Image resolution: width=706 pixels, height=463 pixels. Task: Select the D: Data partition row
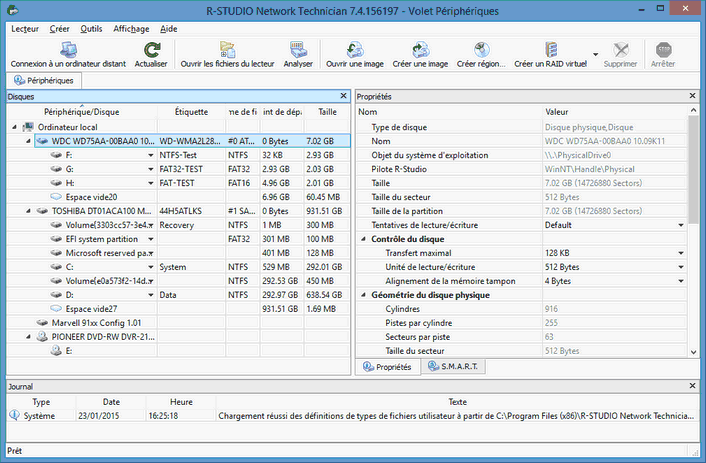point(178,295)
